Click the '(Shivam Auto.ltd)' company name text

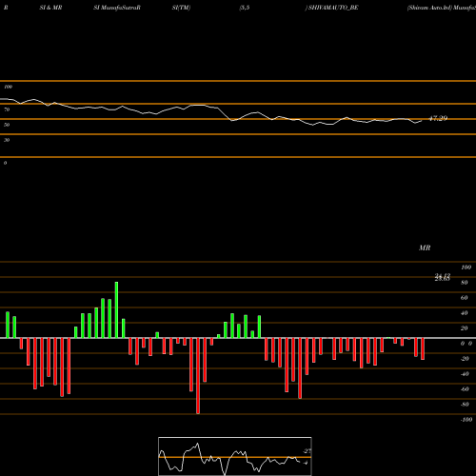pyautogui.click(x=429, y=8)
